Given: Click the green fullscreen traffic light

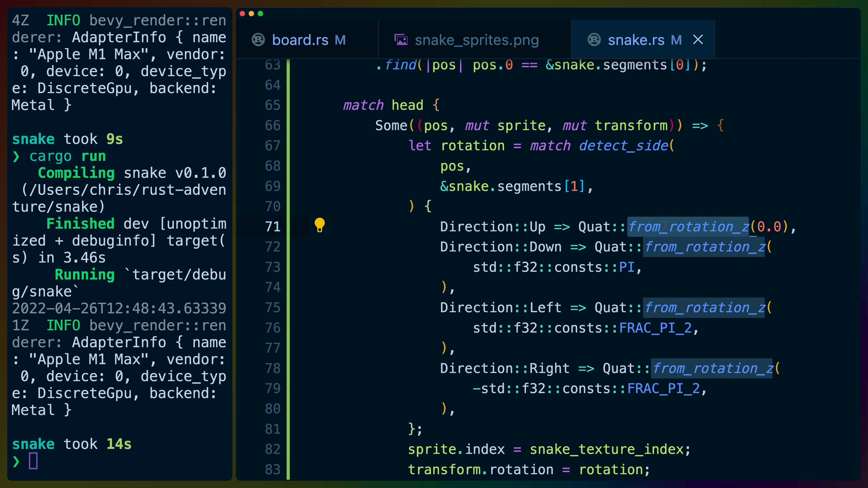Looking at the screenshot, I should click(260, 13).
